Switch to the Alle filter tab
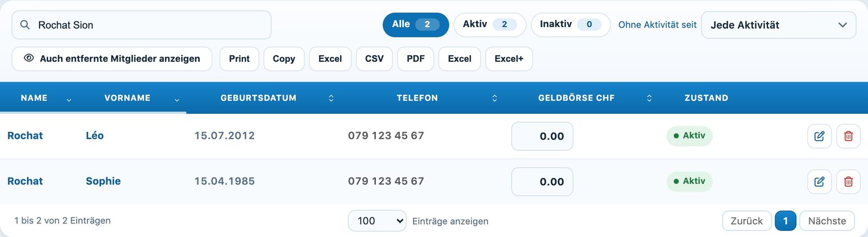This screenshot has height=237, width=868. (416, 24)
